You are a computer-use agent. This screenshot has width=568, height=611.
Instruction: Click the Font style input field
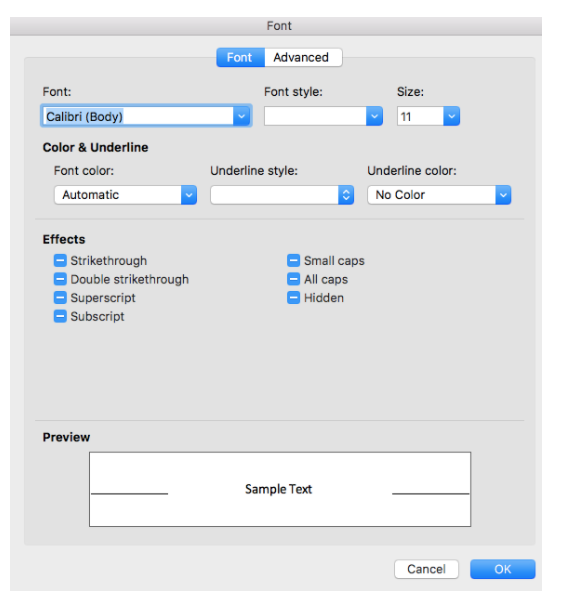pos(315,116)
